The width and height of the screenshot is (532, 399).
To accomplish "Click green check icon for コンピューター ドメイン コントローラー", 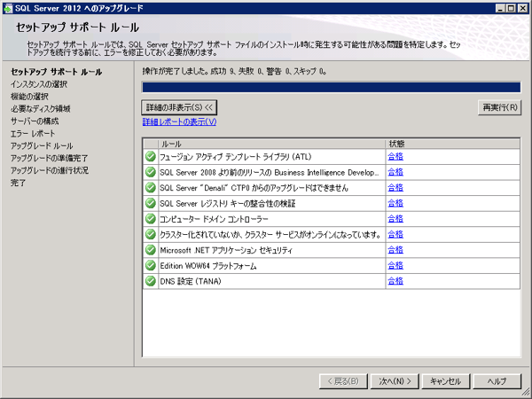I will click(151, 219).
